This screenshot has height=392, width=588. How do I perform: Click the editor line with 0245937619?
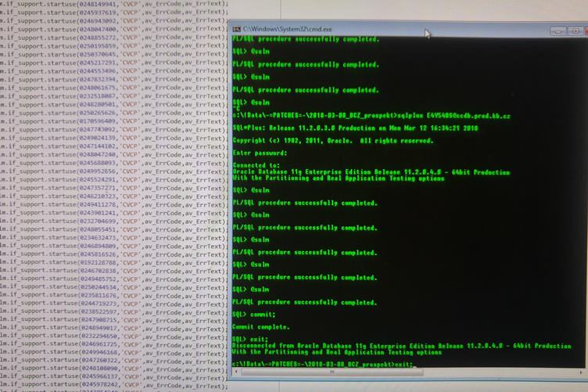[x=114, y=12]
